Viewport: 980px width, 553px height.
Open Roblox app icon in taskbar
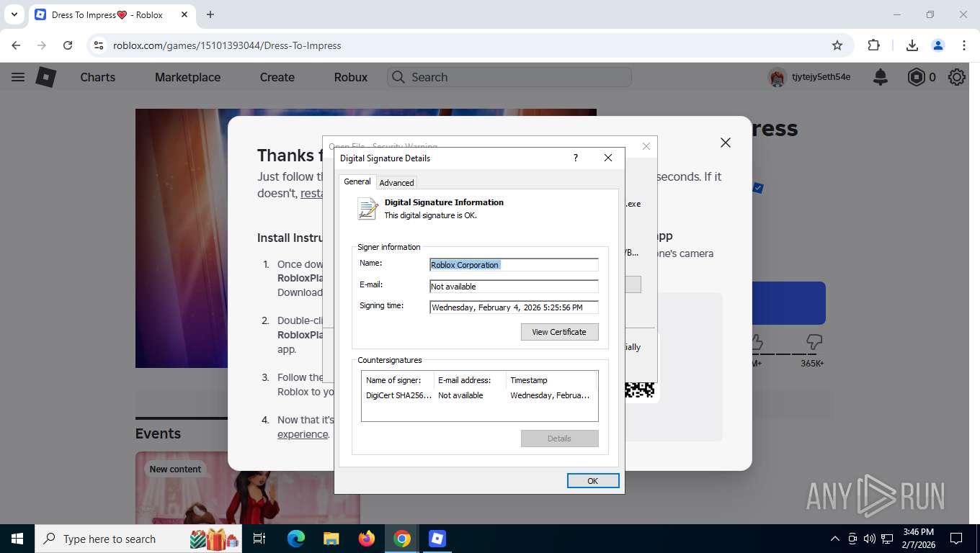(x=437, y=539)
